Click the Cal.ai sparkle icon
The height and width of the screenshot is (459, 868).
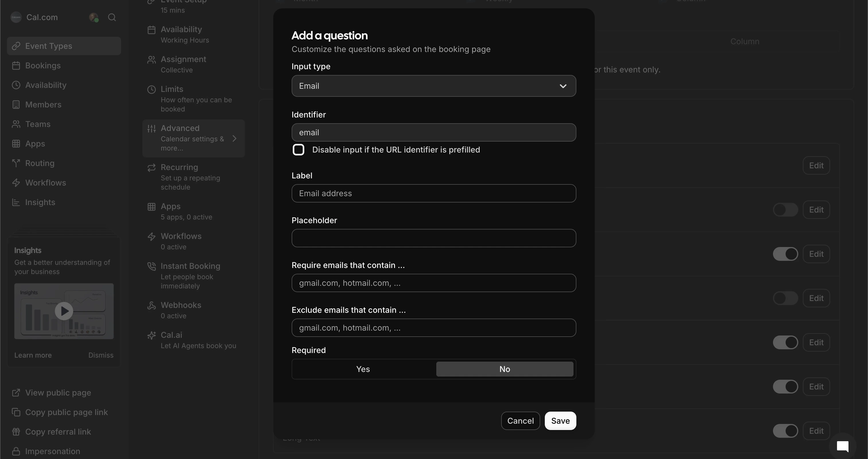click(x=152, y=335)
